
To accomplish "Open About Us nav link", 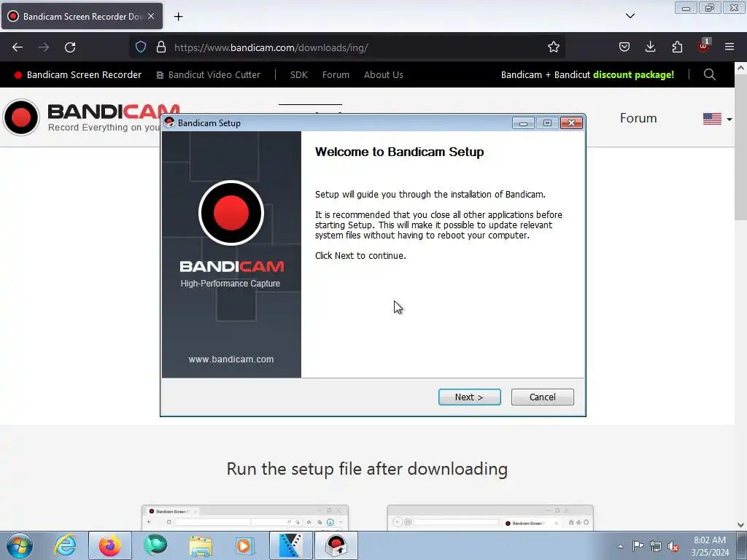I will pos(384,75).
